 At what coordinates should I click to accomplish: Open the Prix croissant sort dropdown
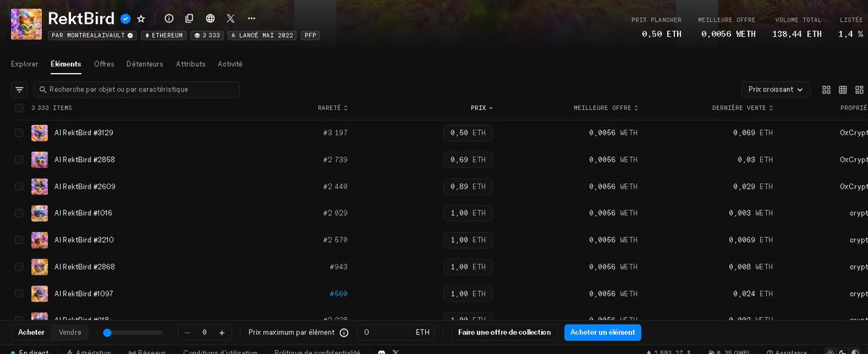click(775, 90)
